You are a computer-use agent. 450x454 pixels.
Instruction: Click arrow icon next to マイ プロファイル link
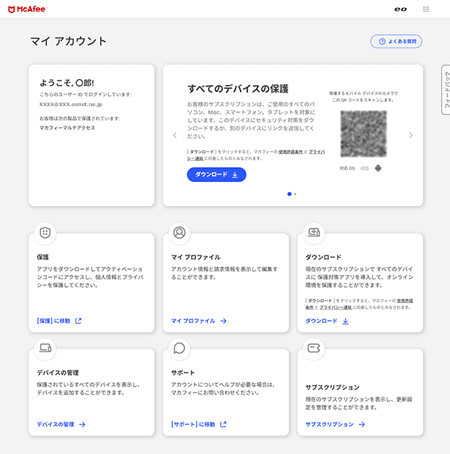223,321
